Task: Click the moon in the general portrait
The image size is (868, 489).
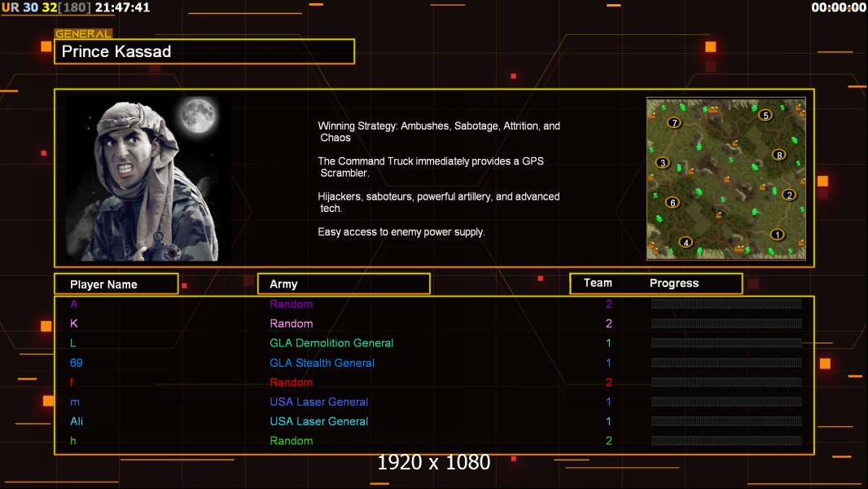Action: pos(198,115)
